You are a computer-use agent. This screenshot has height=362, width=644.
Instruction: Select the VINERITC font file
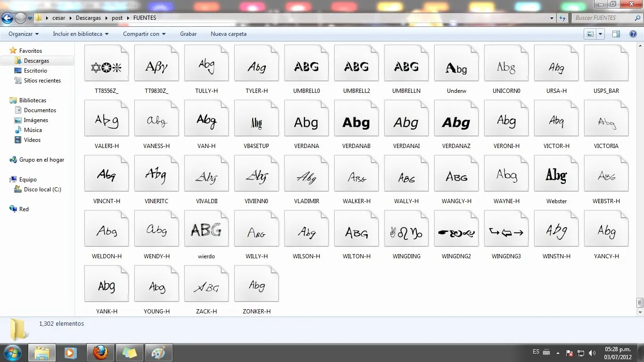157,180
